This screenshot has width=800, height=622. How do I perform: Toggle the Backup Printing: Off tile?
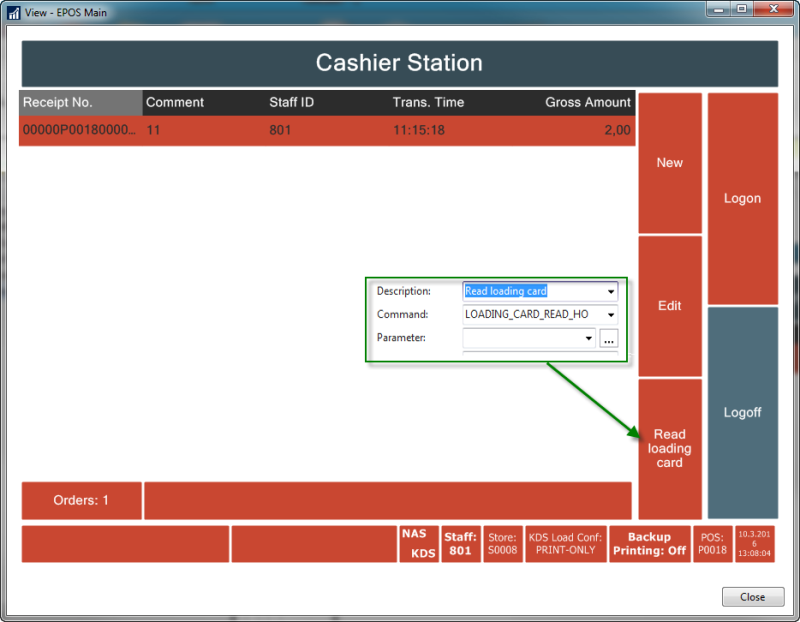pos(649,544)
